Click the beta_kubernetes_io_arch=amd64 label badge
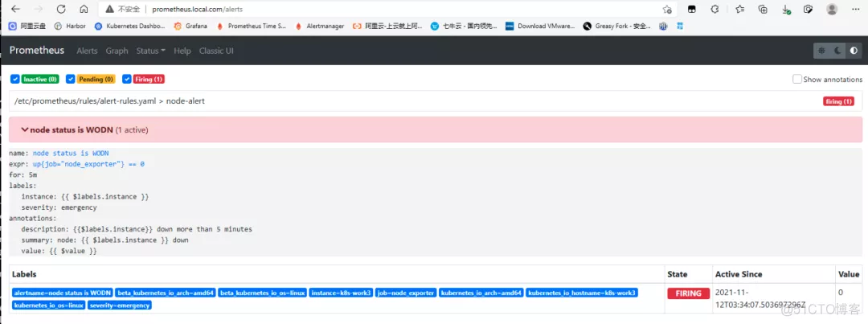The width and height of the screenshot is (868, 324). 166,293
